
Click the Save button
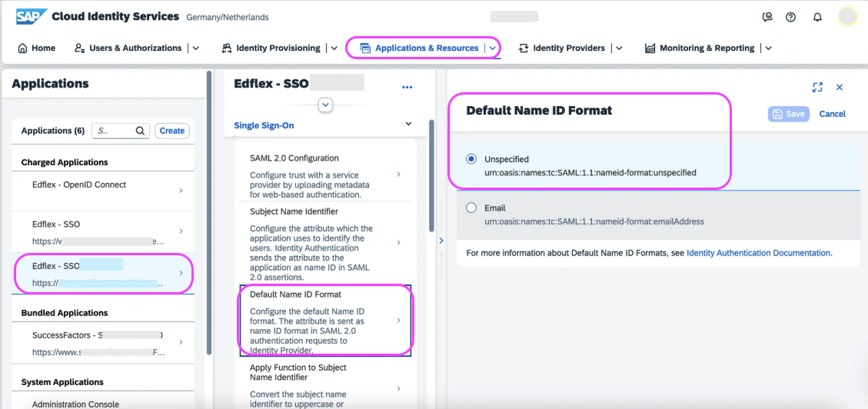click(788, 114)
